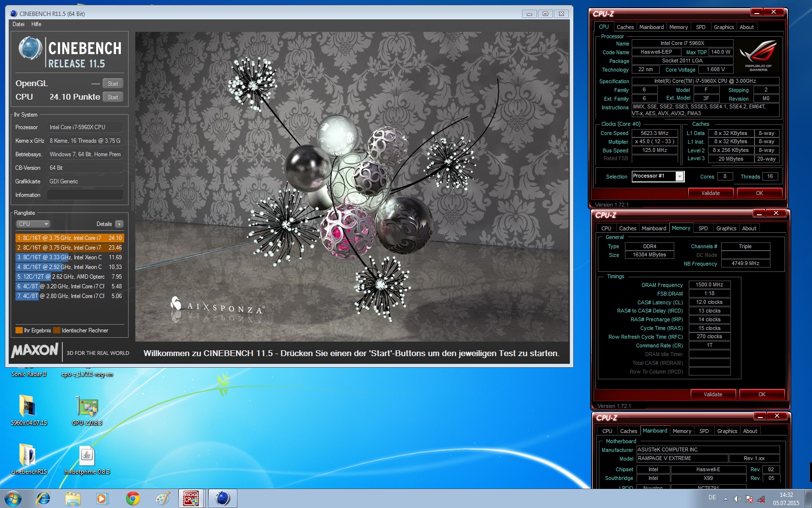Click Validate in the top CPU-Z window
Image resolution: width=812 pixels, height=508 pixels.
(710, 193)
